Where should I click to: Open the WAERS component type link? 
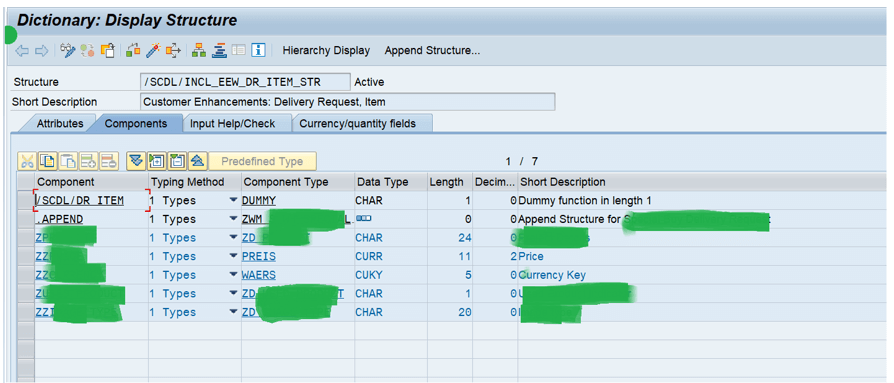tap(258, 275)
